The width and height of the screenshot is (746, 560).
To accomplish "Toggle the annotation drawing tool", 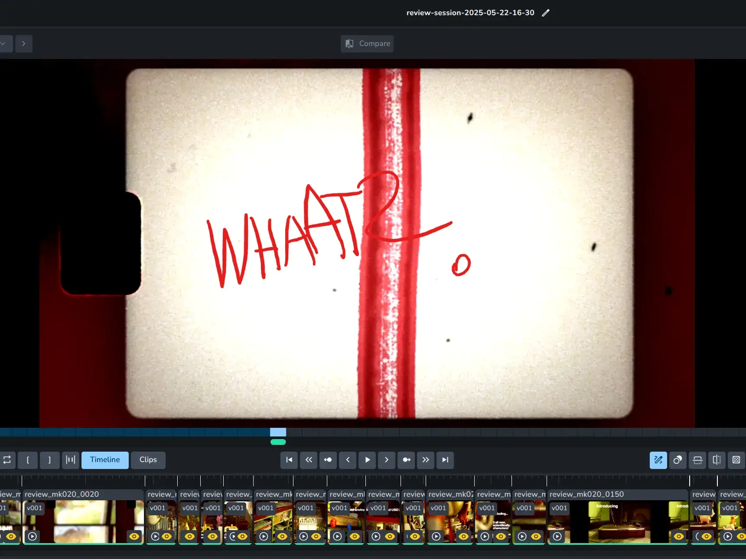I will 658,460.
